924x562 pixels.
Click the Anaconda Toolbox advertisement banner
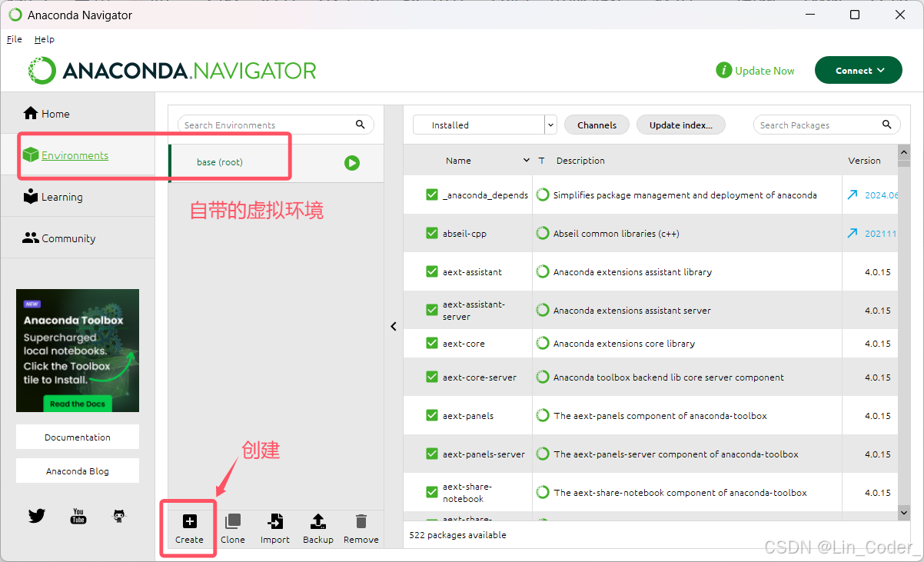(x=78, y=351)
